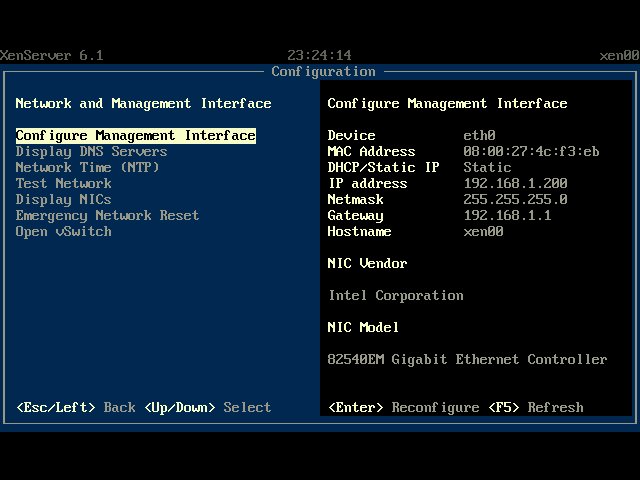Image resolution: width=640 pixels, height=480 pixels.
Task: Click the Device field label
Action: (351, 136)
